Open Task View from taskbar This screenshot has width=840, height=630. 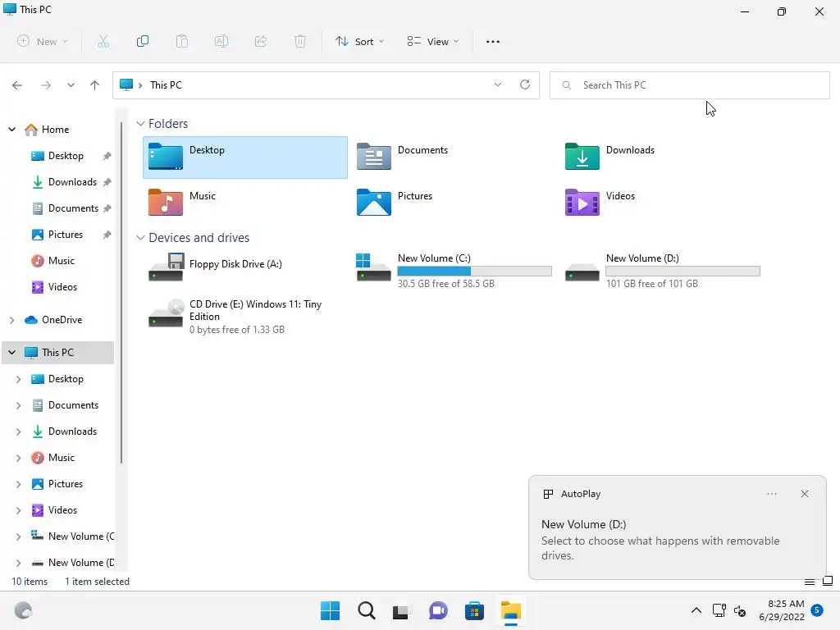402,610
